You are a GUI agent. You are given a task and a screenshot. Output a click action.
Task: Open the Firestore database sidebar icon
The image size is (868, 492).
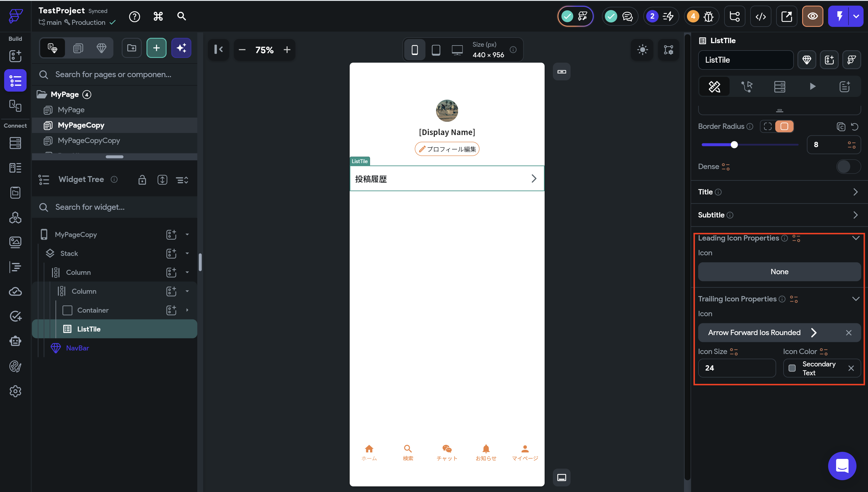click(15, 143)
